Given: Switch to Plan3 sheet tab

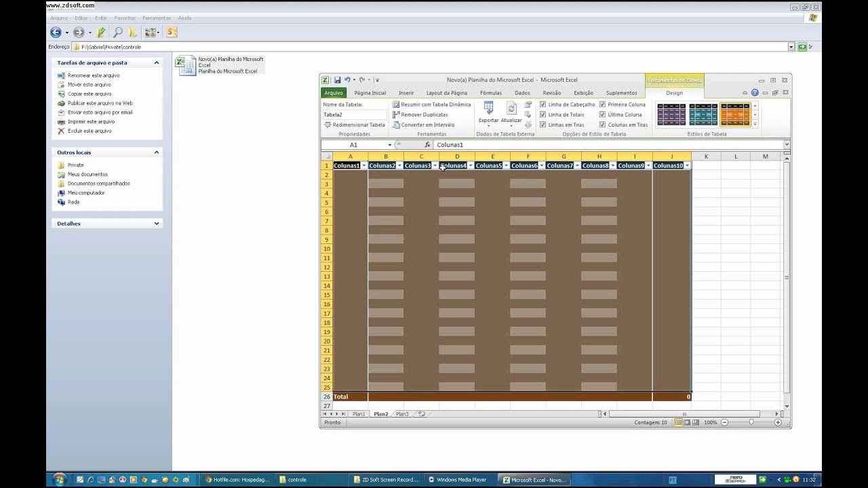Looking at the screenshot, I should pyautogui.click(x=402, y=413).
